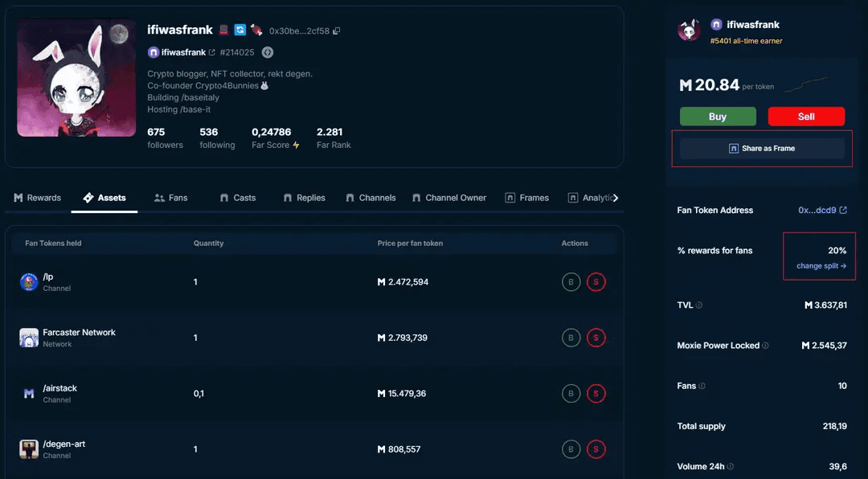Click the #5401 all-time earner label
This screenshot has height=479, width=868.
point(746,41)
